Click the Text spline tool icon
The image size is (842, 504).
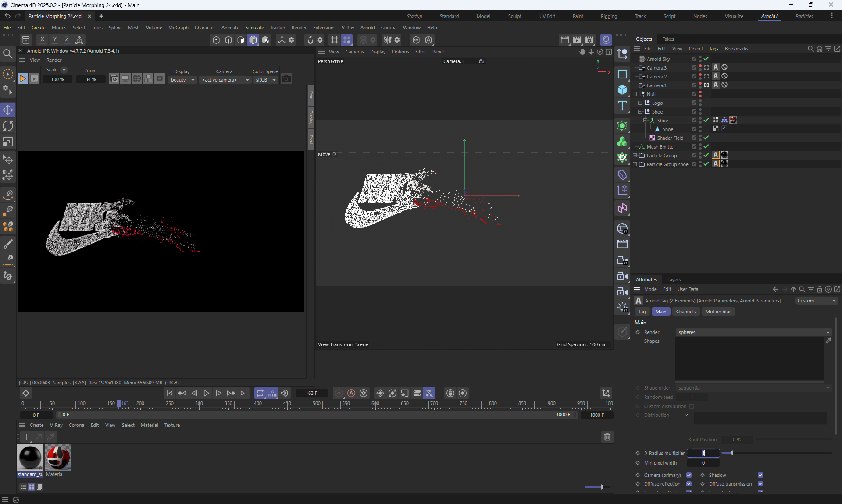pyautogui.click(x=622, y=106)
